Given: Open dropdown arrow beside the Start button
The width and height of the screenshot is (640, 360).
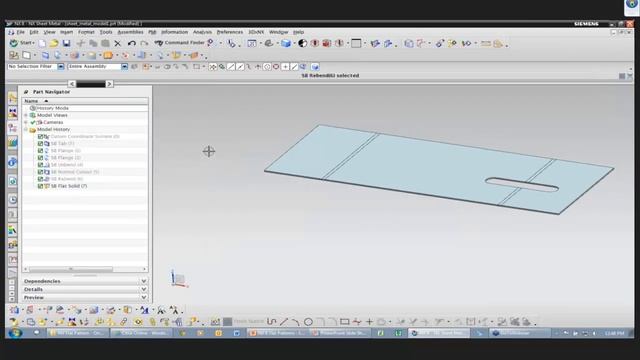Looking at the screenshot, I should [x=33, y=43].
